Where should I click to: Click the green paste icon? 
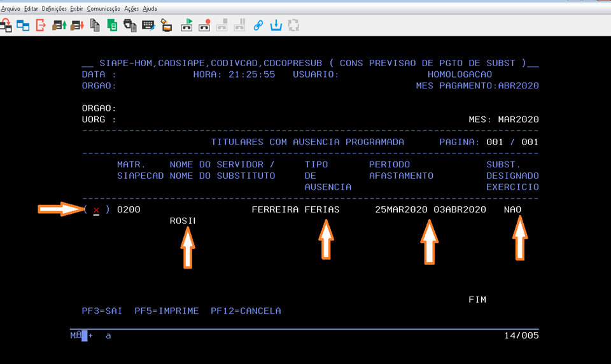click(x=112, y=25)
